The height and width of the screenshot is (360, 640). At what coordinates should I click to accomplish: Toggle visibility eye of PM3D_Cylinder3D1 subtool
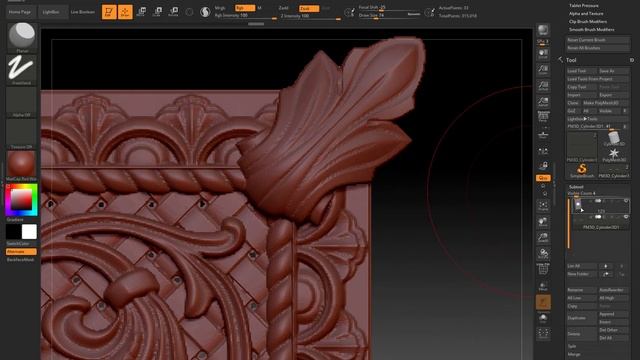click(x=626, y=217)
